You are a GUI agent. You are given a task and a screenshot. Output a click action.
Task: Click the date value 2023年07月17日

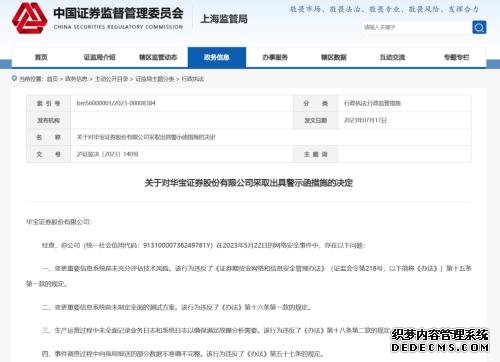[365, 120]
